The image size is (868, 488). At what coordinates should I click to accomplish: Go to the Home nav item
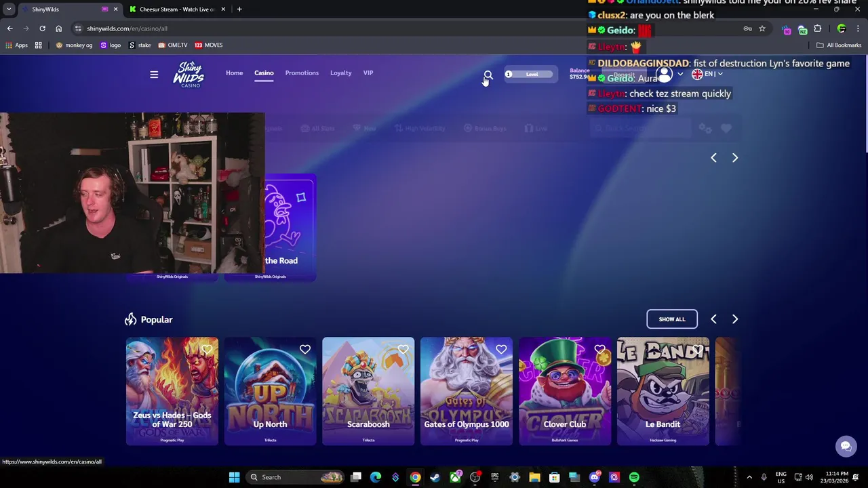tap(234, 73)
